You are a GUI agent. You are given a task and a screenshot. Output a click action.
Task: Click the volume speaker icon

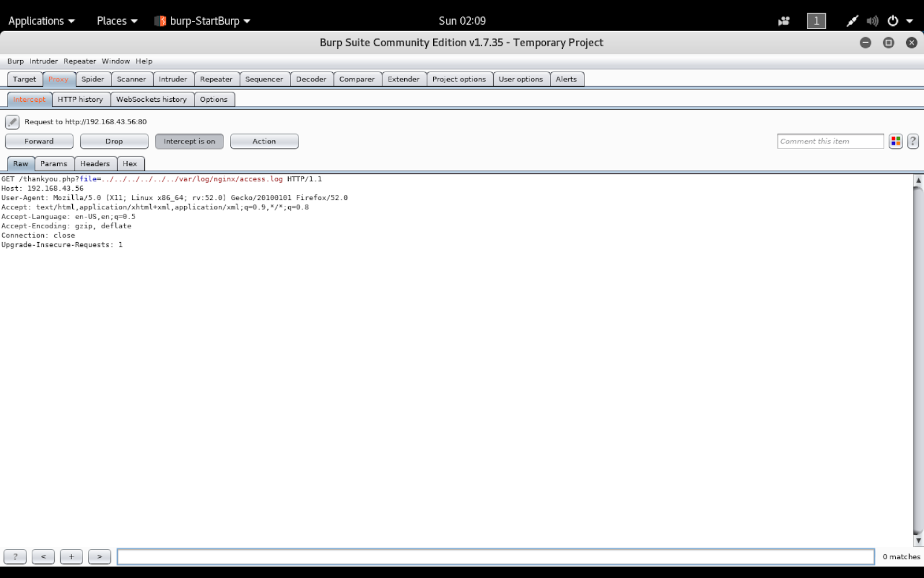872,21
